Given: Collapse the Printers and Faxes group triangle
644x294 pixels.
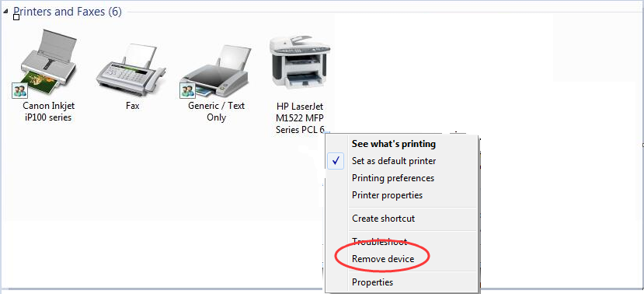Looking at the screenshot, I should click(x=5, y=12).
